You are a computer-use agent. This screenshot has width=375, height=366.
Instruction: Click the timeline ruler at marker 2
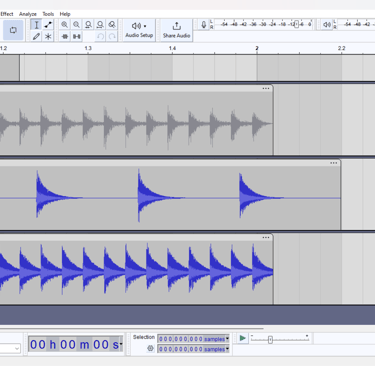(257, 48)
